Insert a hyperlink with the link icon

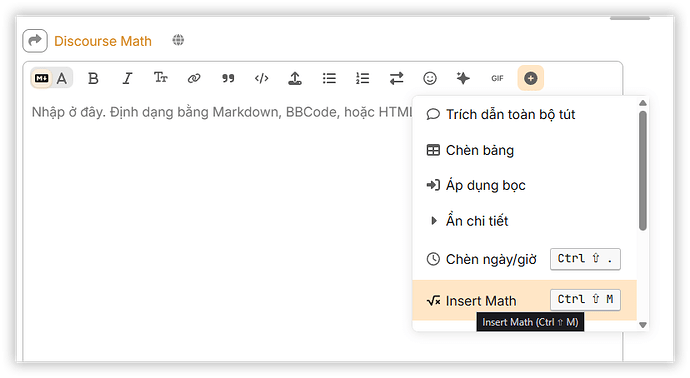[x=194, y=78]
